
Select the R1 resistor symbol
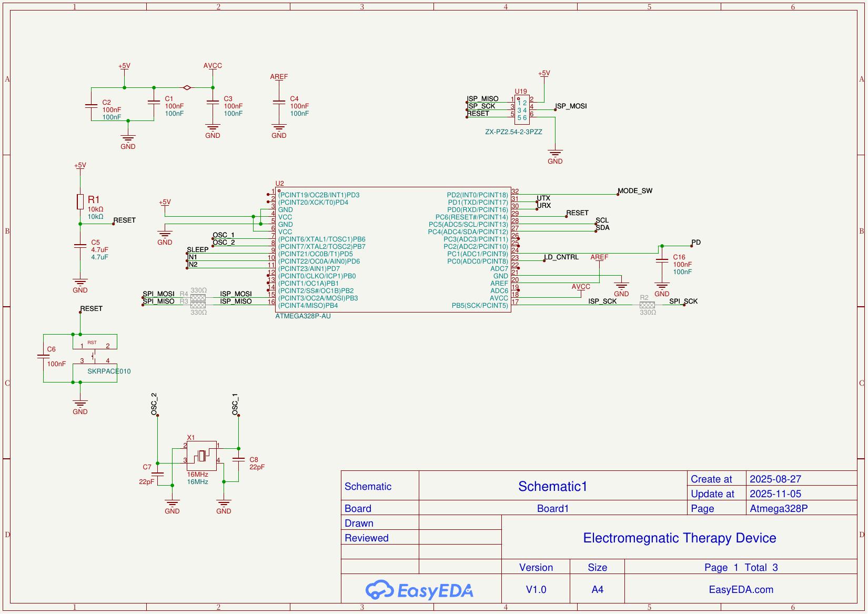80,202
